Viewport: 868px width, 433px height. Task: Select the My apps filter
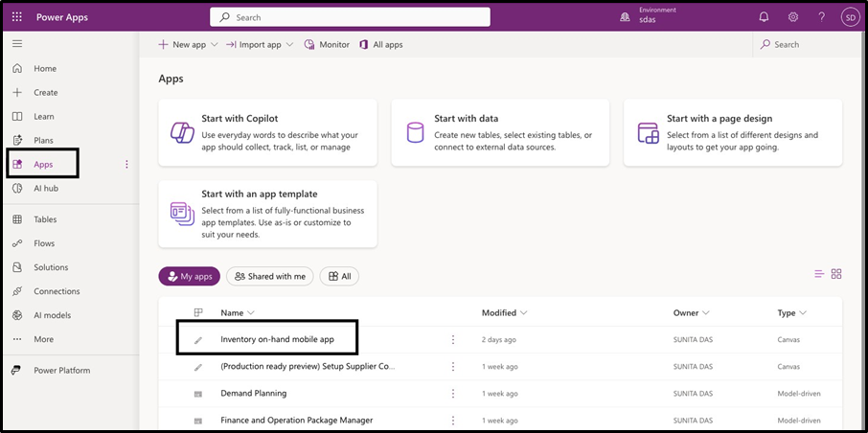coord(190,276)
